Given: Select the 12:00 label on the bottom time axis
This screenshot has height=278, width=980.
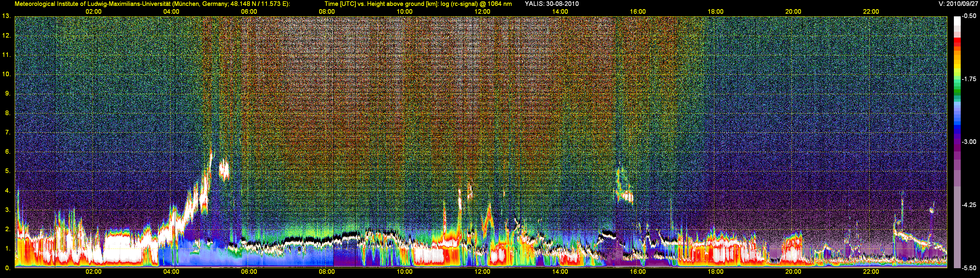Looking at the screenshot, I should (x=482, y=272).
